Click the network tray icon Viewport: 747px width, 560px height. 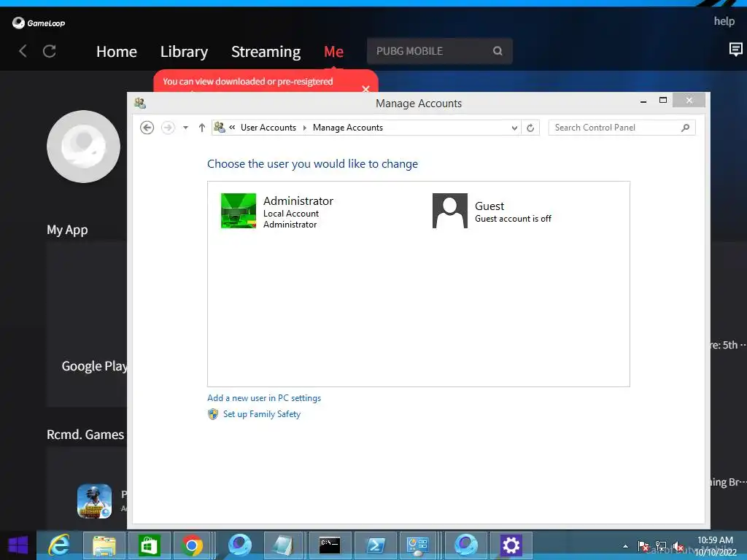[x=661, y=546]
